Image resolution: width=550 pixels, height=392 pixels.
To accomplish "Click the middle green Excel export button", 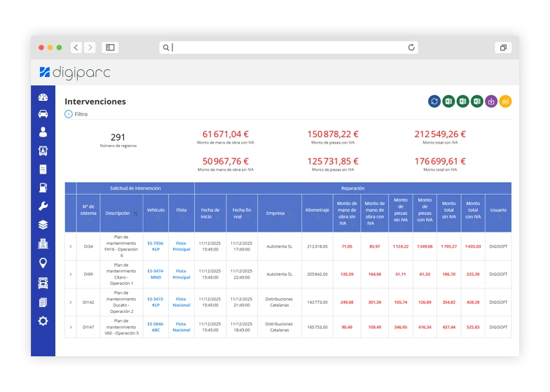I will (462, 101).
